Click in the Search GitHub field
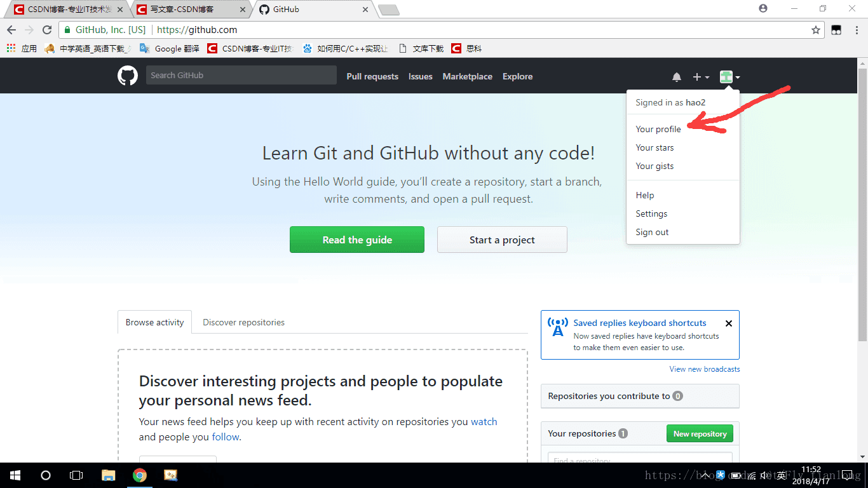Viewport: 868px width, 488px height. (241, 75)
